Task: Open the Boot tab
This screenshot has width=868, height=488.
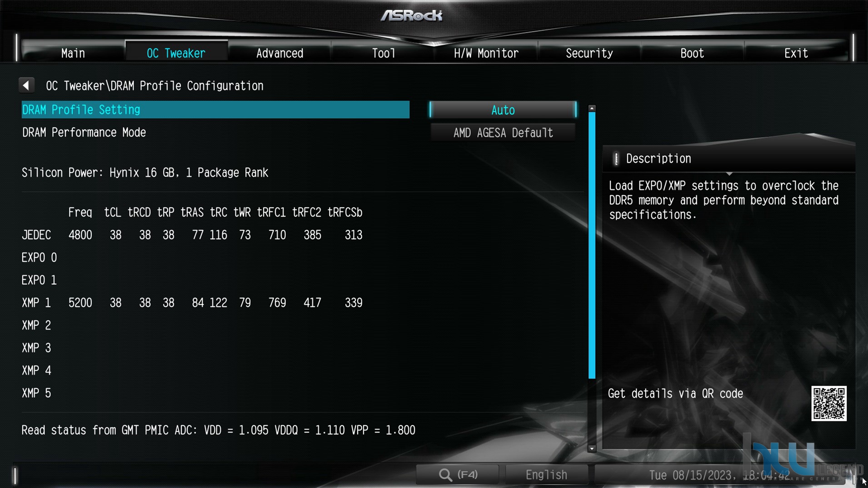Action: (692, 53)
